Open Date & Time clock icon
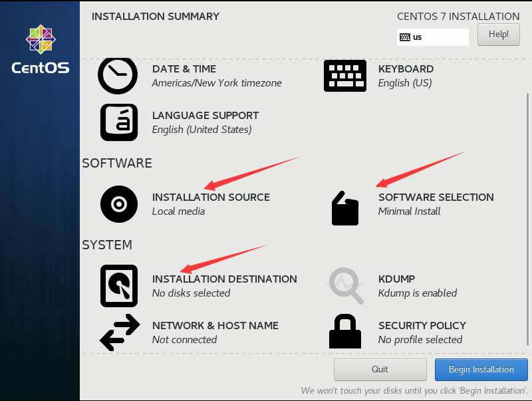Viewport: 532px width, 401px height. coord(118,76)
